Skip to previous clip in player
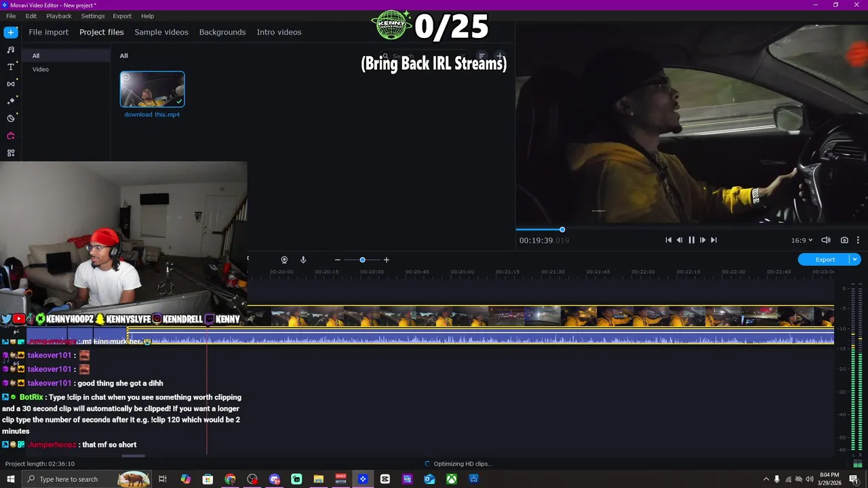 [669, 240]
